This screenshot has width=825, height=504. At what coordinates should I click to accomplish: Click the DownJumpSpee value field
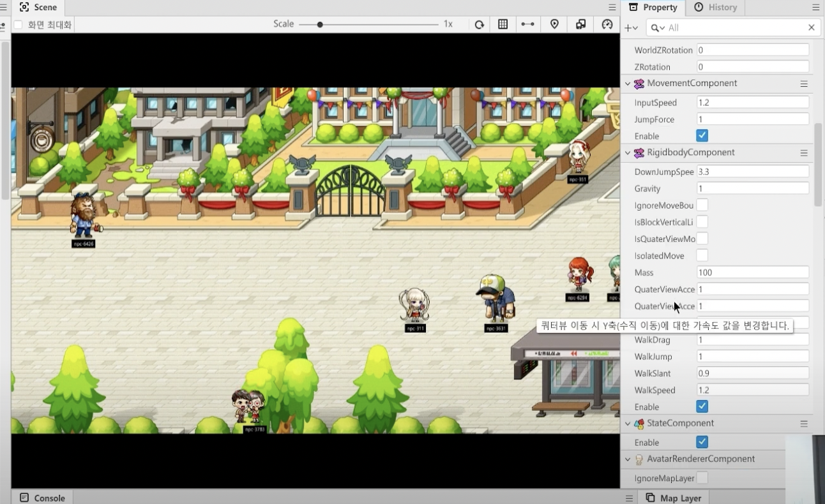point(753,172)
